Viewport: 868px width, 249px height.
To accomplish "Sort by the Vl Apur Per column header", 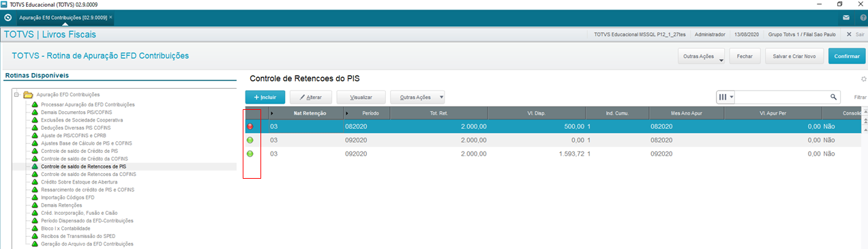I will [773, 113].
